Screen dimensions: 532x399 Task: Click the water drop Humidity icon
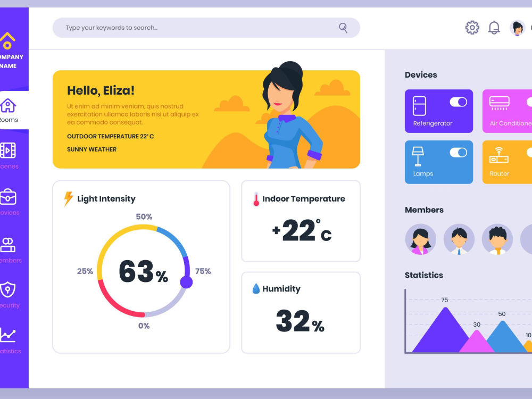[256, 289]
